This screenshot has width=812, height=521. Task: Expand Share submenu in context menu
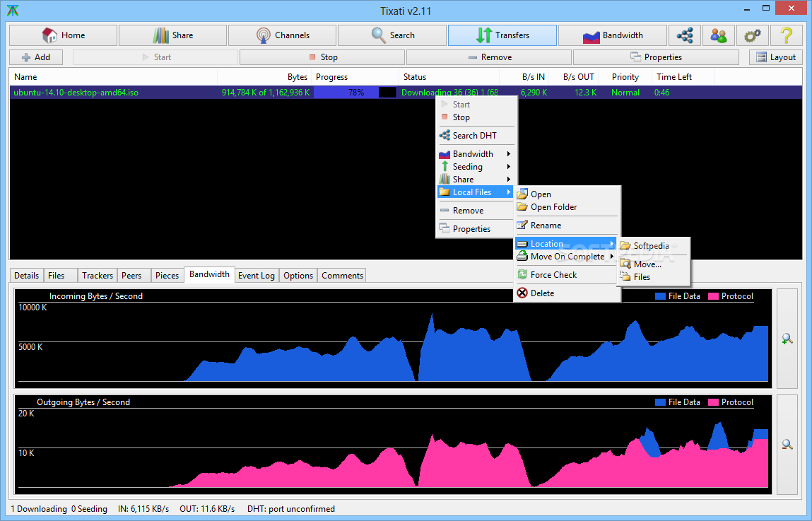coord(476,179)
